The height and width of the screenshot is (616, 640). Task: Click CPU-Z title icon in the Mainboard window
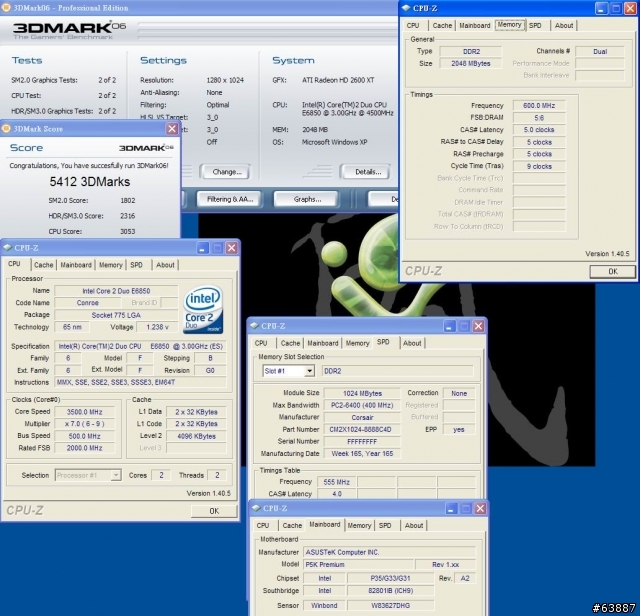click(x=256, y=508)
